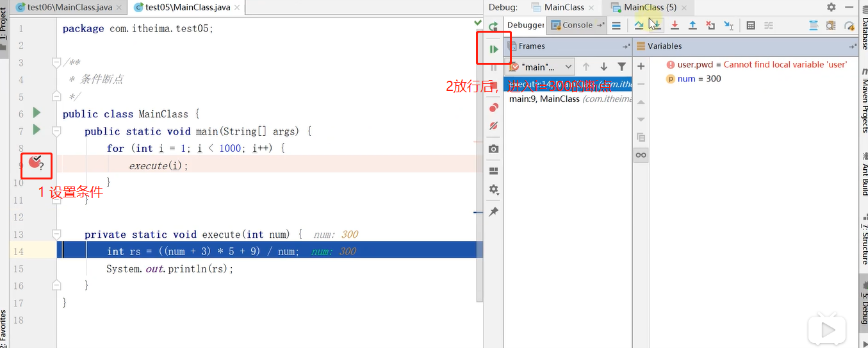Image resolution: width=868 pixels, height=348 pixels.
Task: Open the View Breakpoints dialog icon
Action: point(493,107)
